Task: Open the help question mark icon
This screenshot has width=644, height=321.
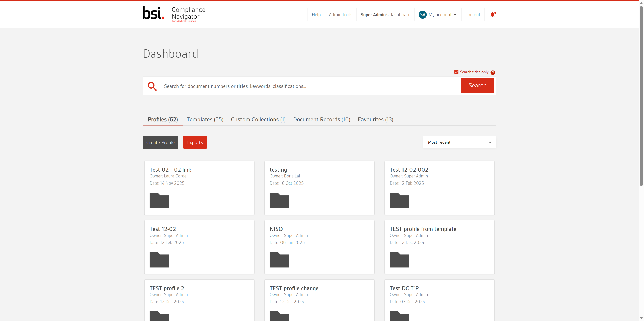Action: [x=493, y=73]
